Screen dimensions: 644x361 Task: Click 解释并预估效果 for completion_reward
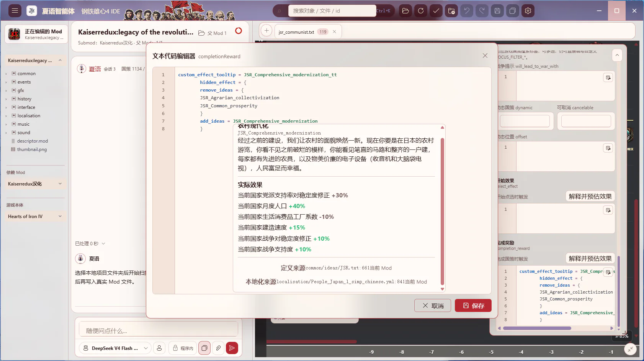(x=590, y=258)
